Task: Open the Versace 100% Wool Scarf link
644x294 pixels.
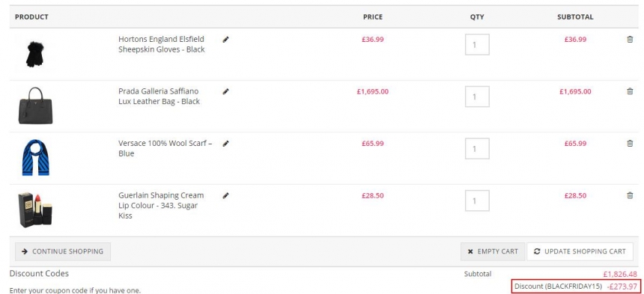Action: [165, 148]
